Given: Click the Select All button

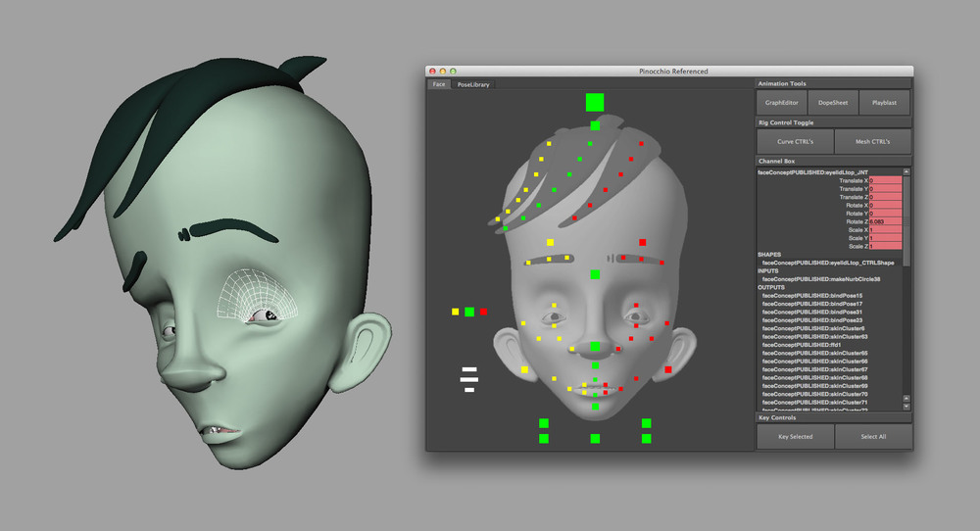Looking at the screenshot, I should coord(873,437).
